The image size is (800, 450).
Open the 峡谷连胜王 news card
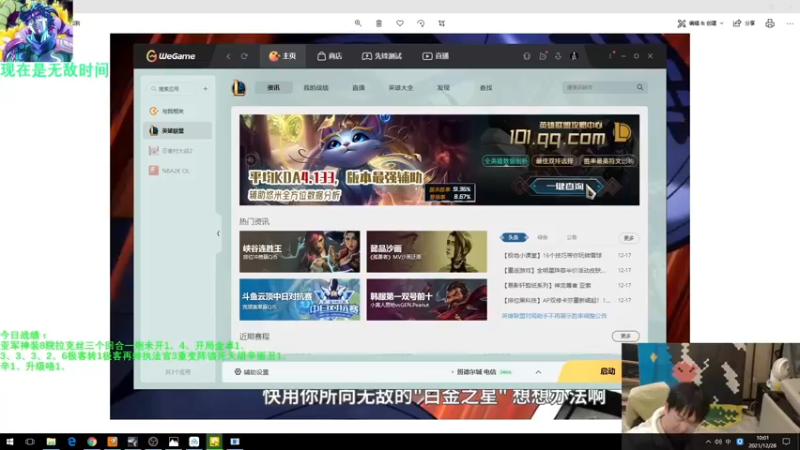tap(299, 252)
